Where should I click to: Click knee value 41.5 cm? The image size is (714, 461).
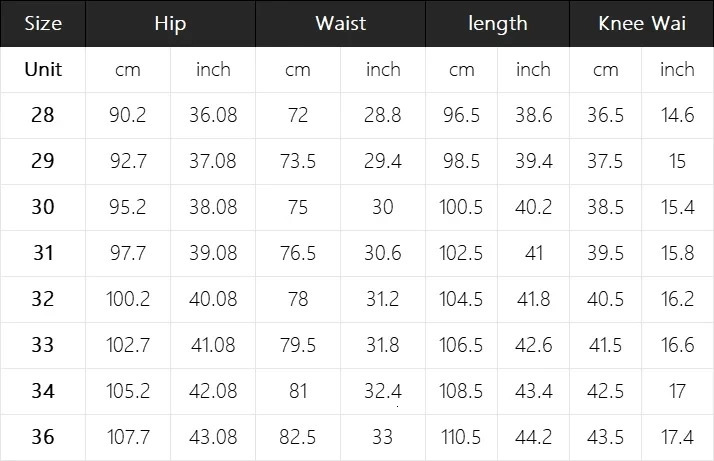tap(605, 345)
